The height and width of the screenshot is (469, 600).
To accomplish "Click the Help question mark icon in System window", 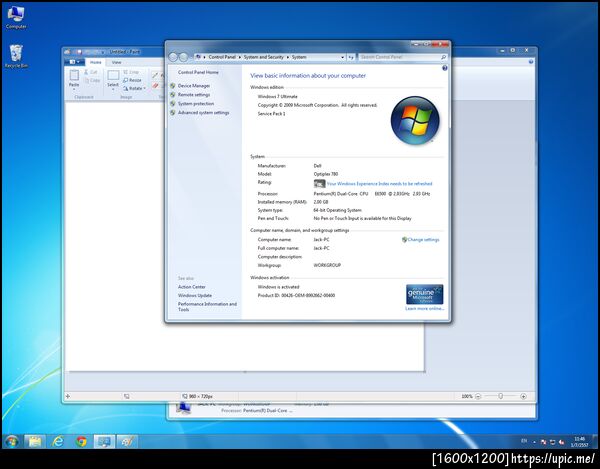I will [x=444, y=68].
